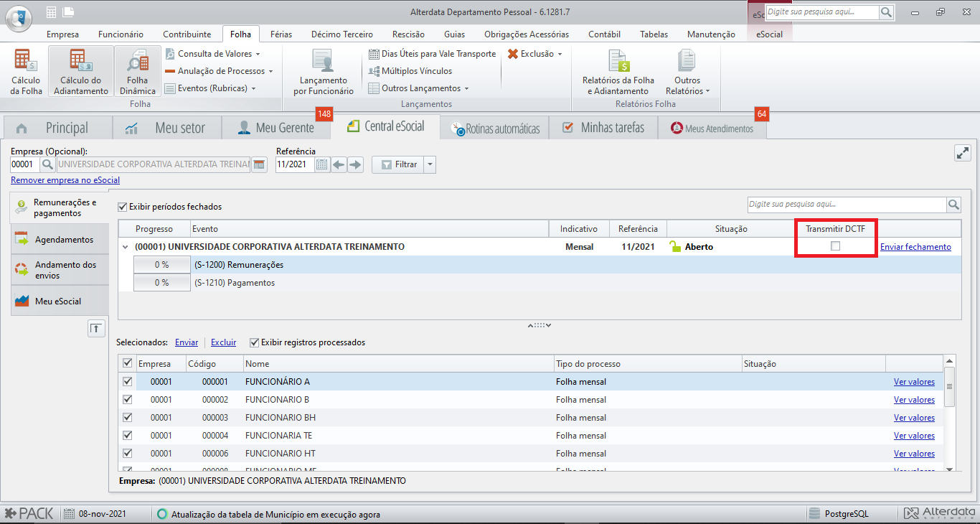Open Múltiplos Vínculos option
980x524 pixels.
pyautogui.click(x=410, y=71)
